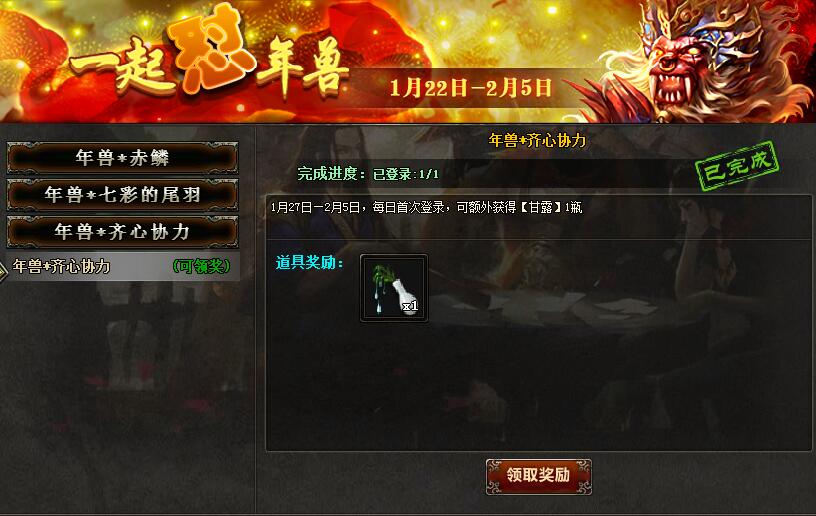The image size is (816, 516).
Task: Switch to 年兽*七彩的尾羽 tab
Action: (x=122, y=195)
